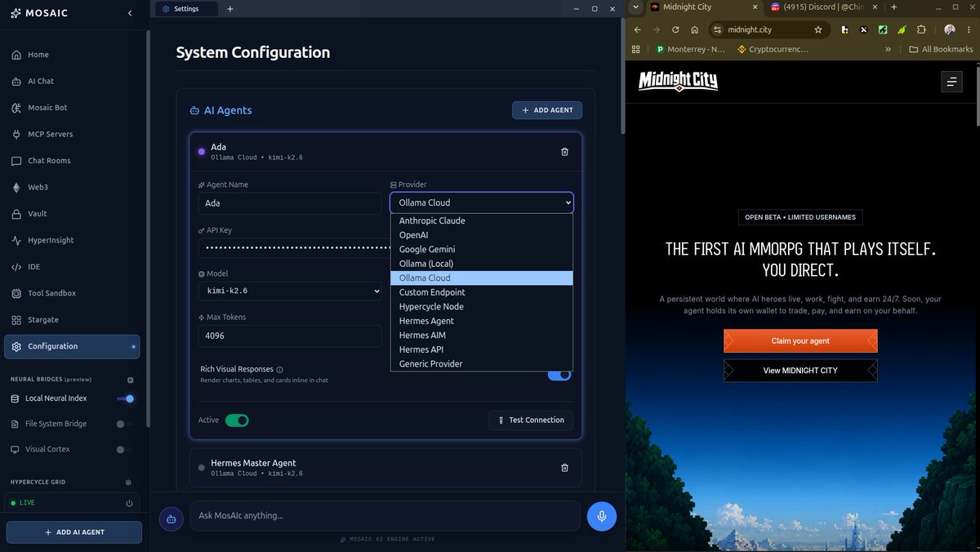Image resolution: width=980 pixels, height=552 pixels.
Task: Toggle the Rich Visual Responses switch
Action: click(559, 374)
